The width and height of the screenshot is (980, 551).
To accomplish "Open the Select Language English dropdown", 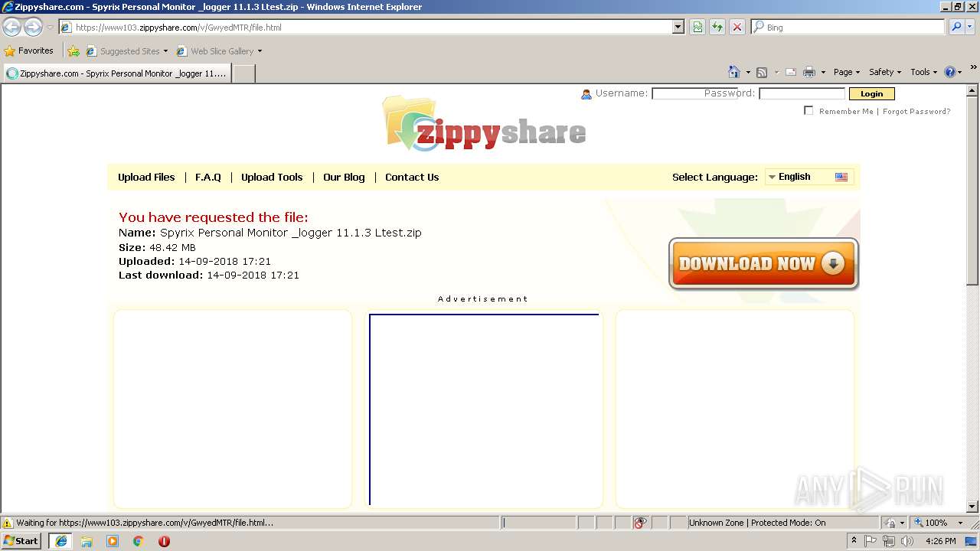I will [x=809, y=177].
